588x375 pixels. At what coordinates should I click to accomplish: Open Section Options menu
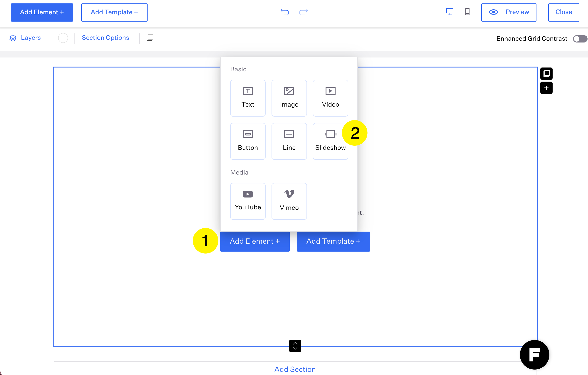105,38
